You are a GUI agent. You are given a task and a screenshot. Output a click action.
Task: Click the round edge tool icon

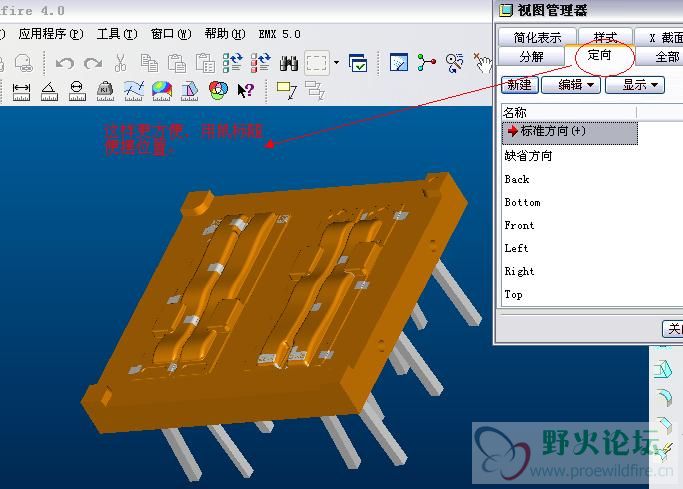[x=663, y=397]
